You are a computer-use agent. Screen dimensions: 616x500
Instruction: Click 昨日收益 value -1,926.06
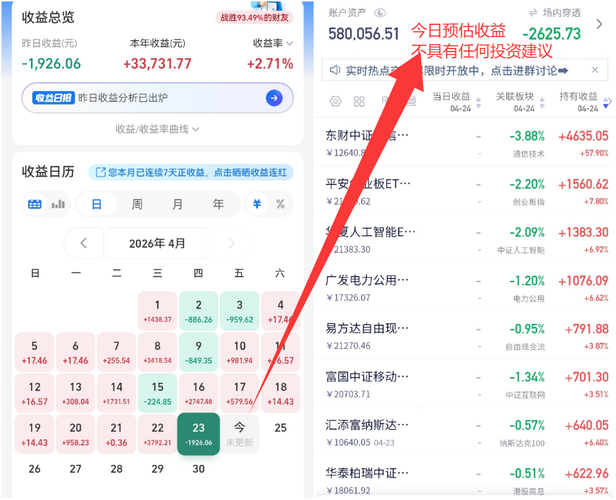(51, 64)
